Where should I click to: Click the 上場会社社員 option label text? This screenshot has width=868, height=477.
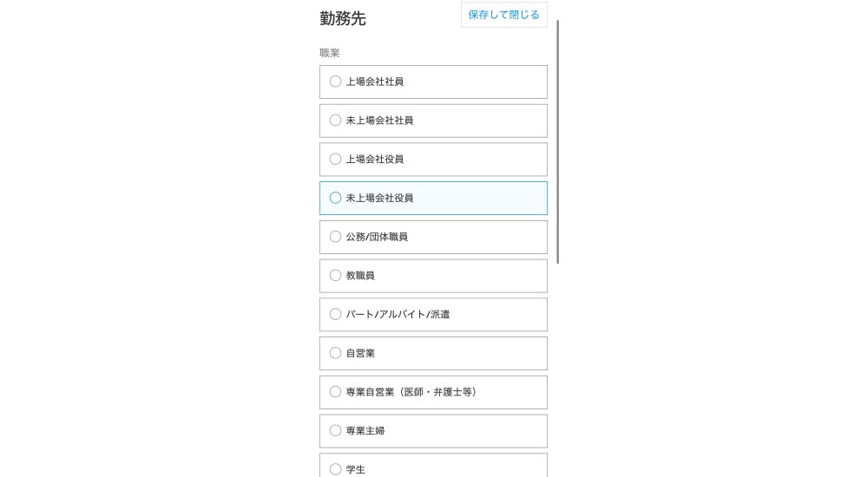[x=375, y=82]
